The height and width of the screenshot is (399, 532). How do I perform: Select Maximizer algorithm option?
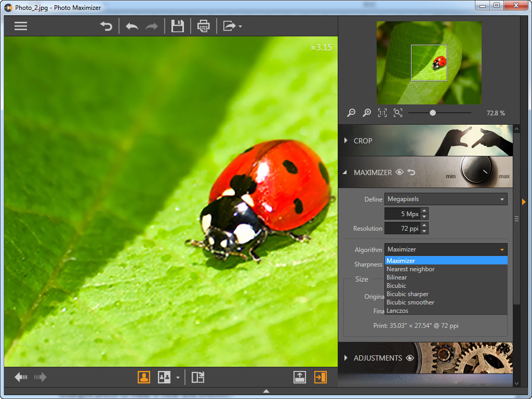[446, 261]
